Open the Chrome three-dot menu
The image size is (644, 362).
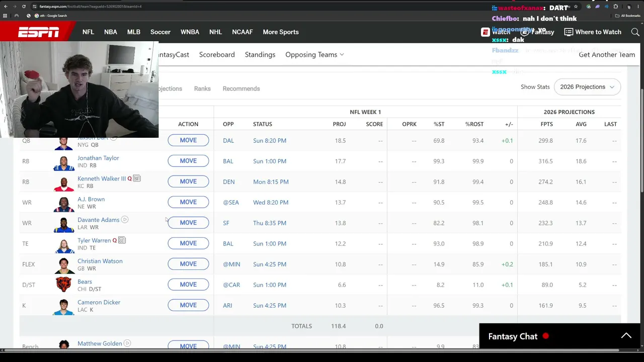(638, 7)
